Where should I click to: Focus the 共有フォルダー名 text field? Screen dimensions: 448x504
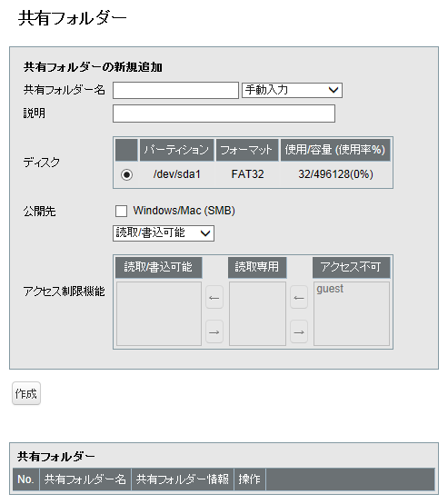pos(175,90)
